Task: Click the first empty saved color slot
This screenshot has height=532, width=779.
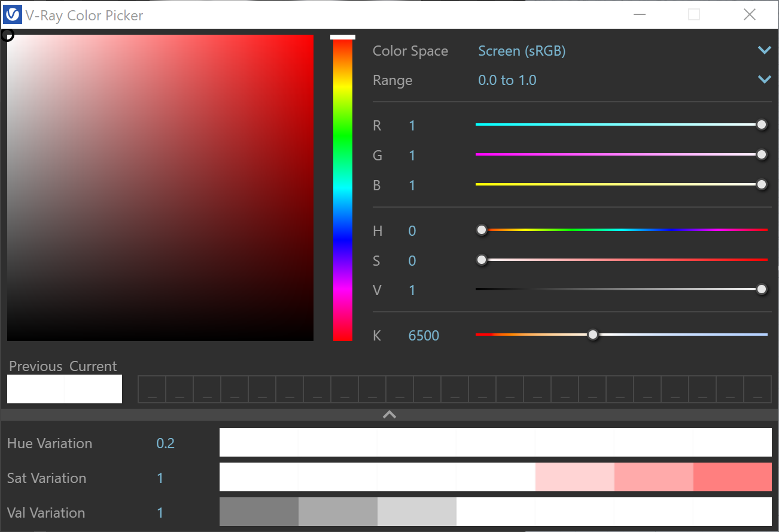Action: tap(152, 390)
